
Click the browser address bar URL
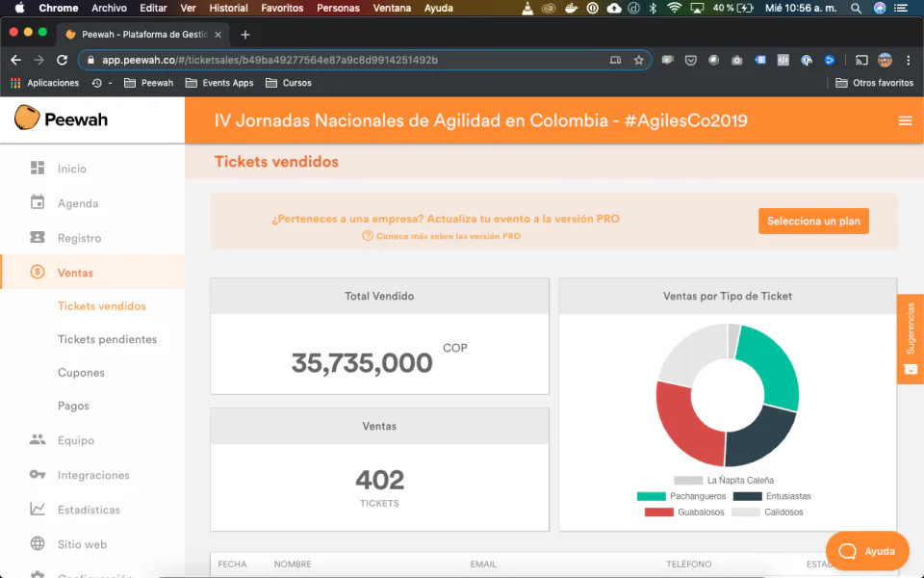coord(269,60)
